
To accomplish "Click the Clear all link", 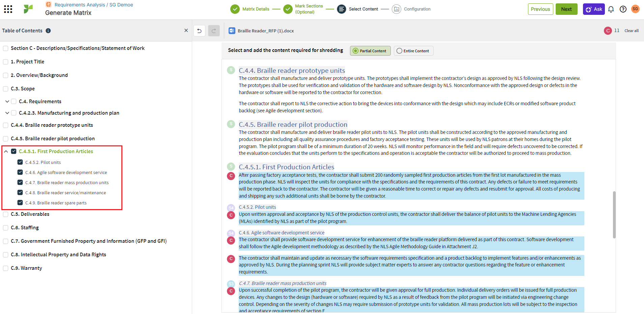I will (x=632, y=31).
